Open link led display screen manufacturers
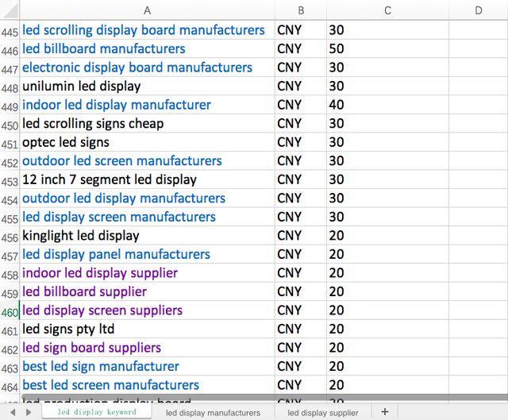 (x=118, y=217)
